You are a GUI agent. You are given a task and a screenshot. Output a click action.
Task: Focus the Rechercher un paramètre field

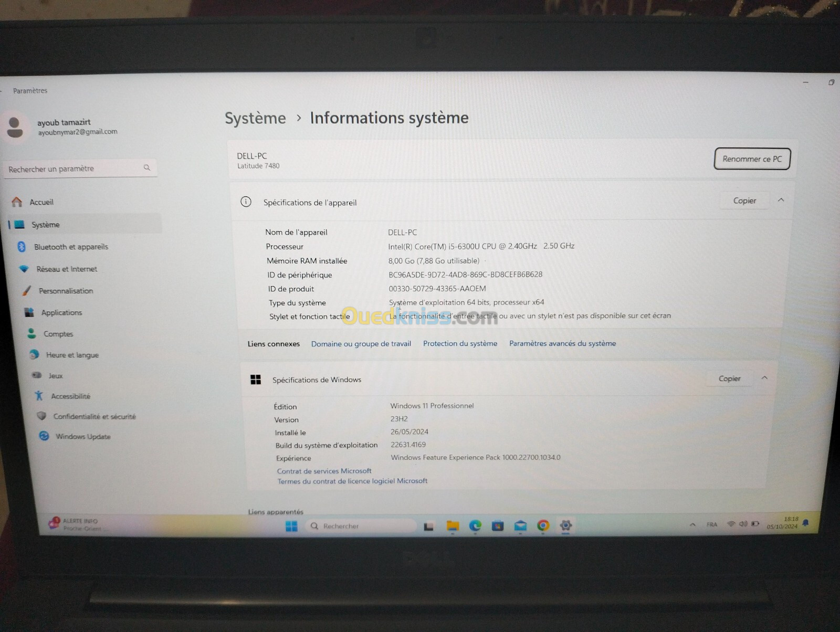point(80,168)
